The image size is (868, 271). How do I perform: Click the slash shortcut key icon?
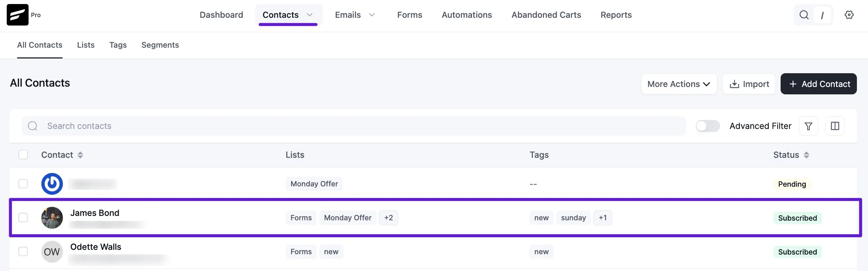click(822, 15)
